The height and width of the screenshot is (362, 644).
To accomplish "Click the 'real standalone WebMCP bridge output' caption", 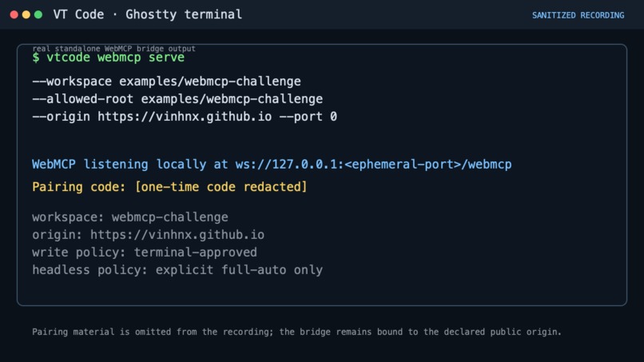I will (x=113, y=49).
